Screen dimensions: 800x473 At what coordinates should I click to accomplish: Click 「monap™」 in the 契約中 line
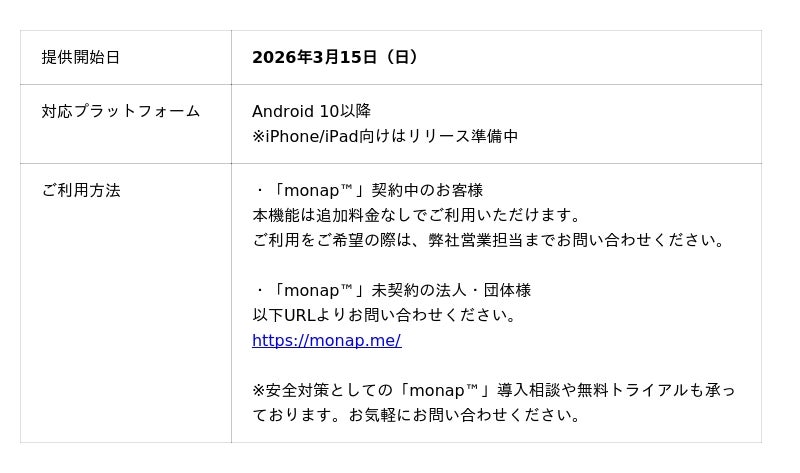pyautogui.click(x=319, y=190)
